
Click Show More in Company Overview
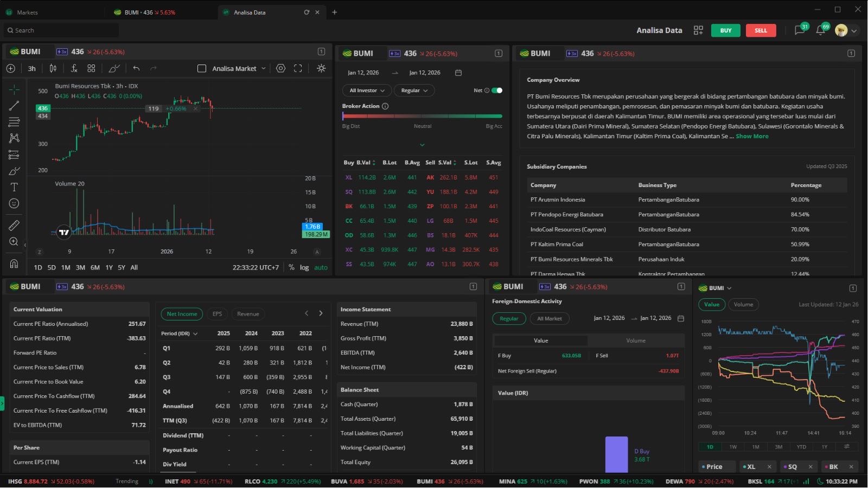click(x=752, y=136)
